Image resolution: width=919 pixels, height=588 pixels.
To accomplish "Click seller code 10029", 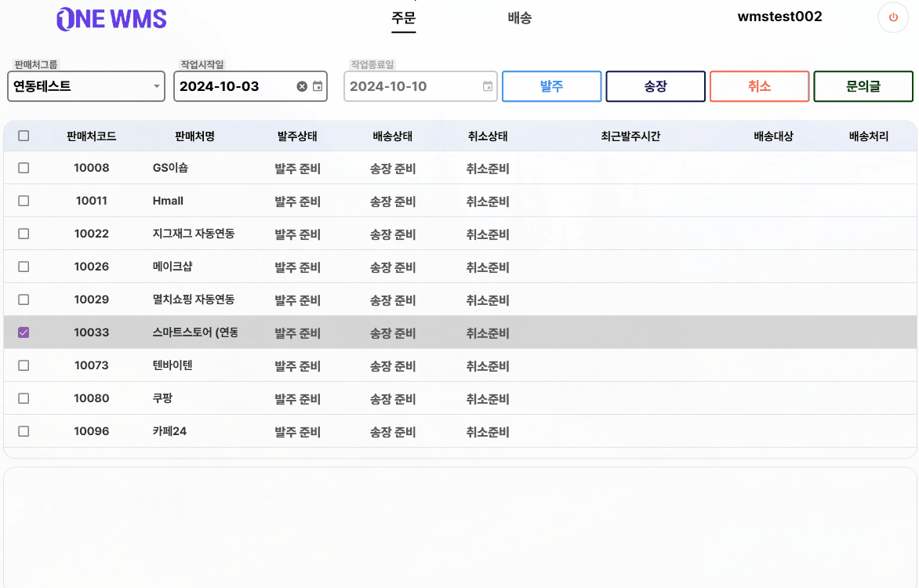I will 92,299.
